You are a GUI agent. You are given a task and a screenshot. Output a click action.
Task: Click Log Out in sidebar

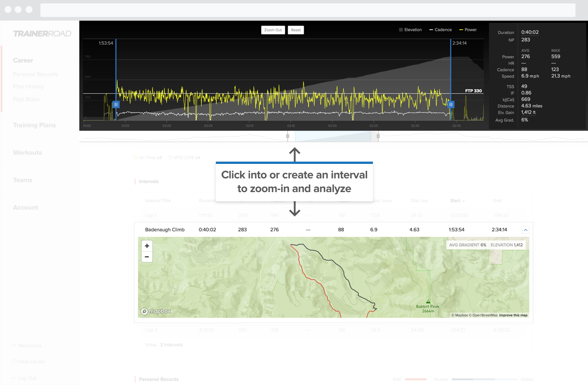click(x=24, y=378)
